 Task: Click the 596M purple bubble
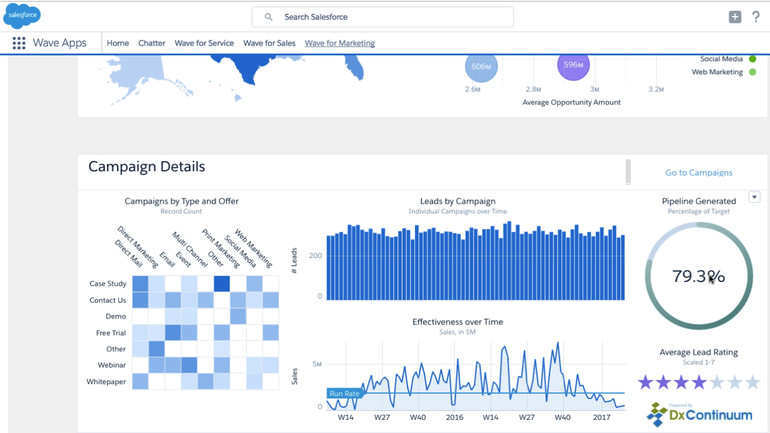point(574,65)
